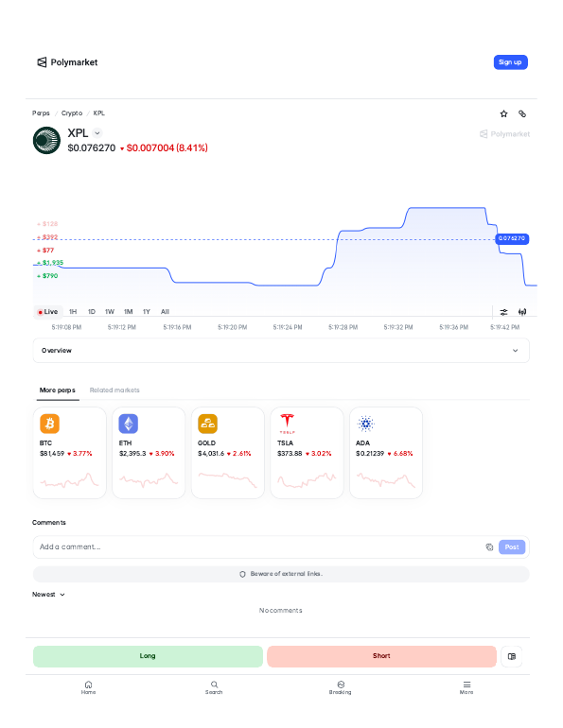Click the Overview chevron arrow
563x728 pixels.
click(515, 351)
